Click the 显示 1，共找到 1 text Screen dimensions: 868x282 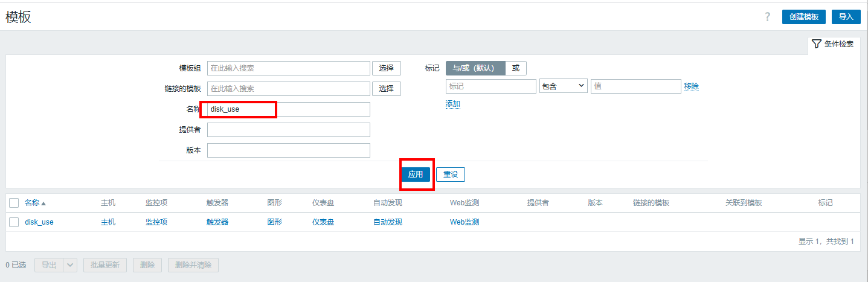click(x=826, y=242)
